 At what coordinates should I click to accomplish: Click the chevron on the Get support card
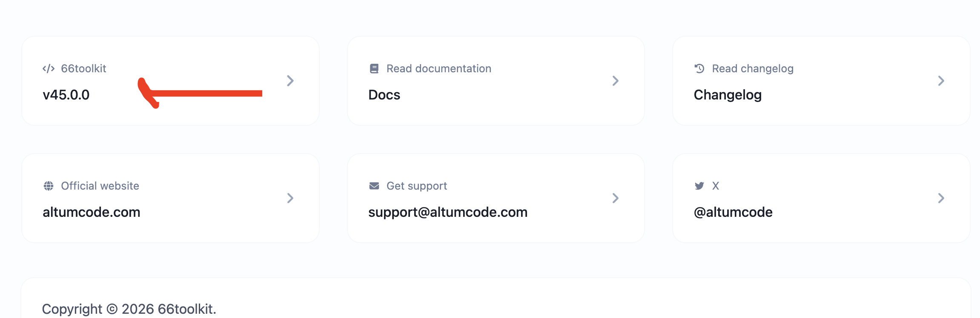(x=616, y=198)
